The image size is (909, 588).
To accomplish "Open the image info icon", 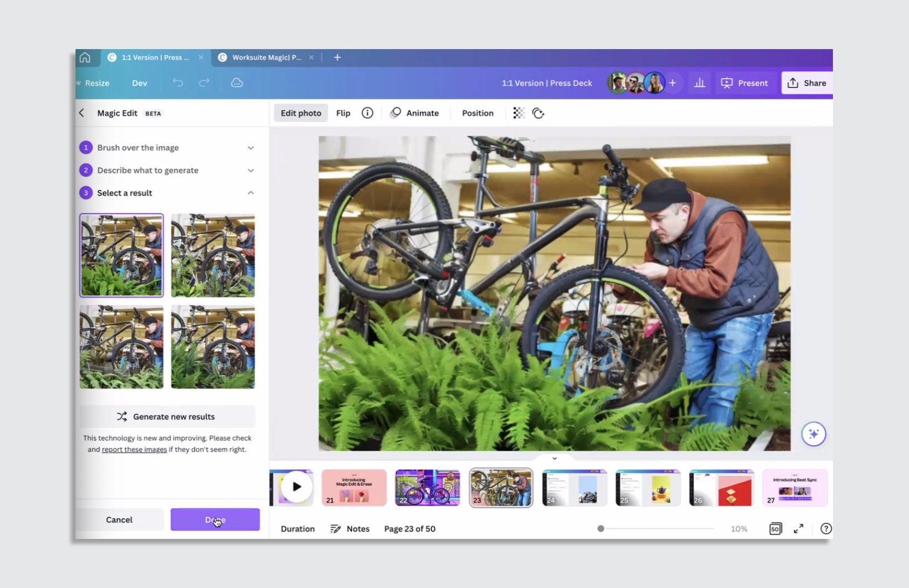I will (367, 113).
